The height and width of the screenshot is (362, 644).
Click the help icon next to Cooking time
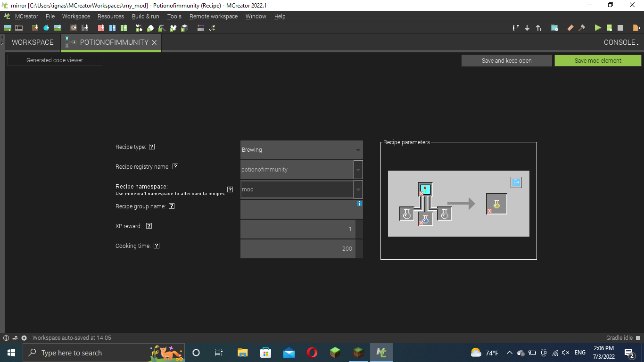156,246
